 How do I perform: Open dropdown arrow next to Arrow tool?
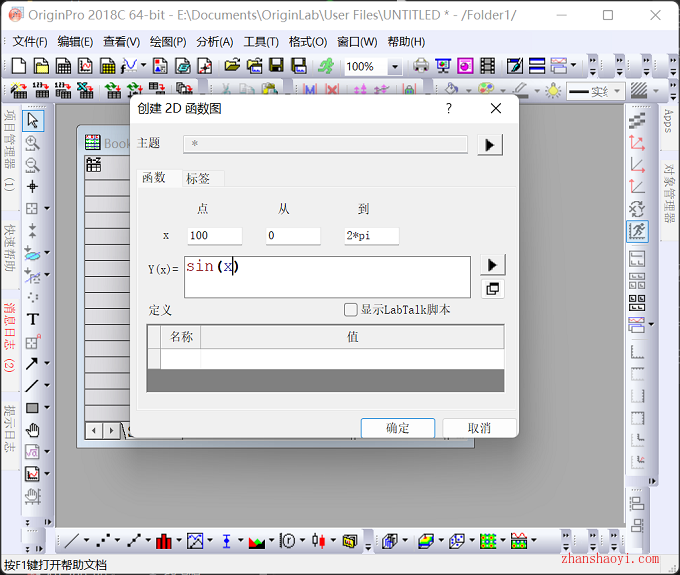[x=47, y=363]
